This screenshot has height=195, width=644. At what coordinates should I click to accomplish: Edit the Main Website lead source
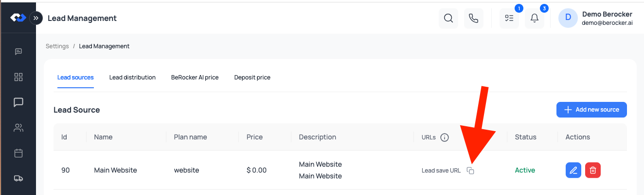pyautogui.click(x=573, y=170)
